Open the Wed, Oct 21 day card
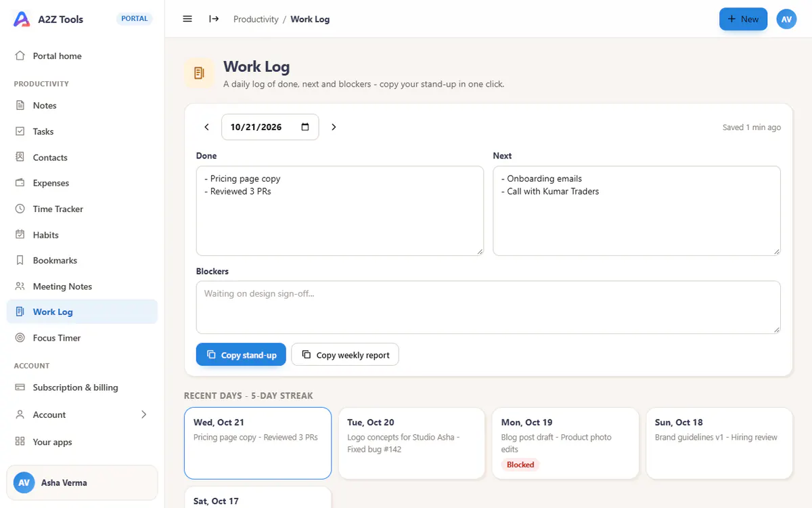 [x=258, y=443]
